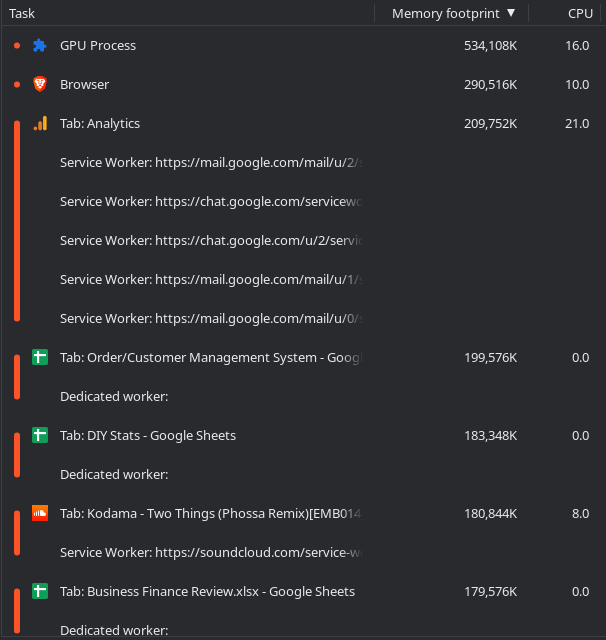
Task: Select Dedicated worker under DIY Stats
Action: (x=114, y=475)
